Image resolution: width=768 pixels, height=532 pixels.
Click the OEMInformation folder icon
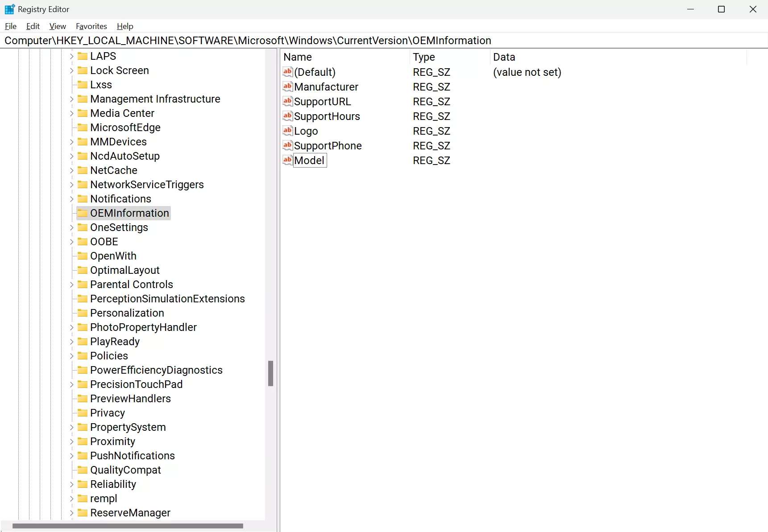83,213
